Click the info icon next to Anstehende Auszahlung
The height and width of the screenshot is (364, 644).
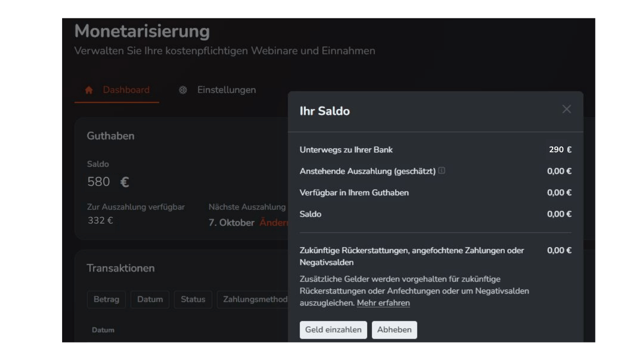click(443, 171)
